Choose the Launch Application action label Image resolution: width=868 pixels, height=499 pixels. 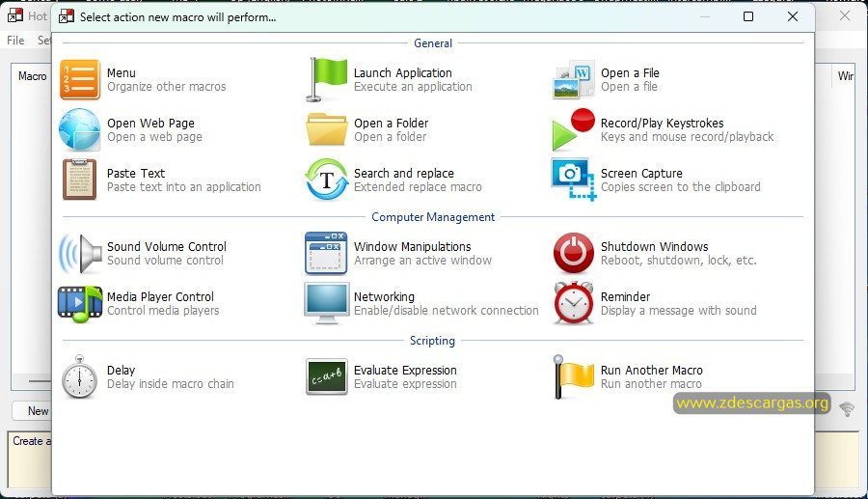pyautogui.click(x=403, y=73)
